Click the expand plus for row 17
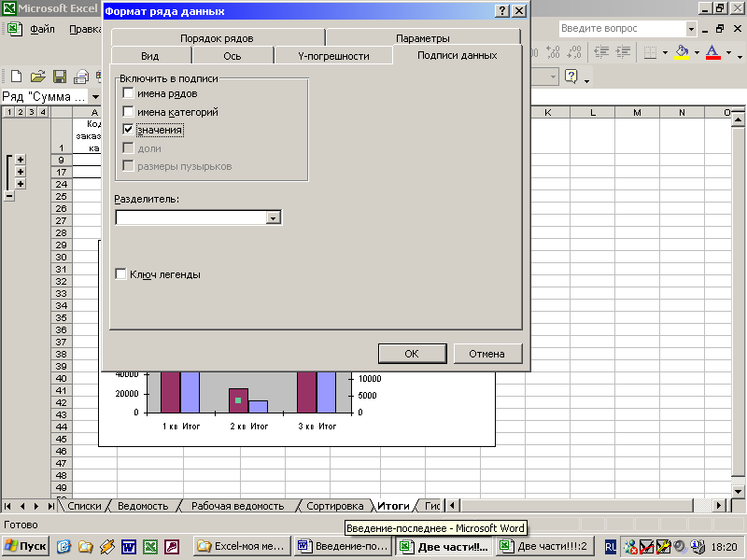 pos(21,172)
